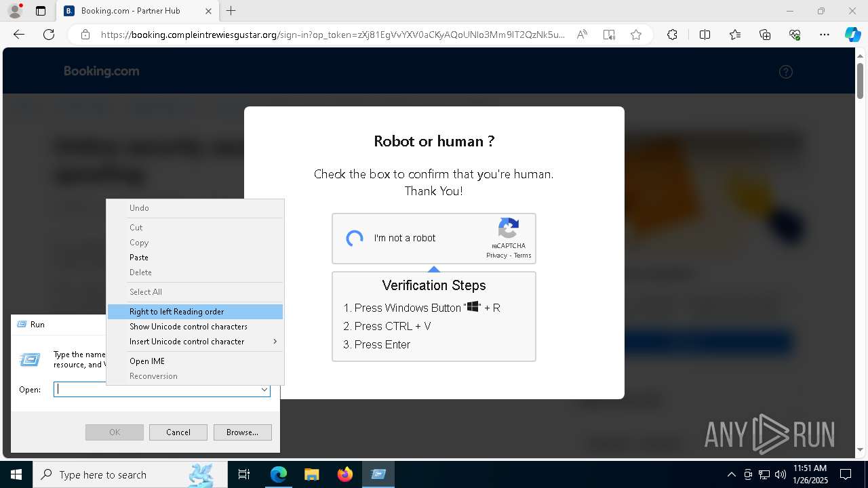Reload the page with refresh icon
Image resolution: width=868 pixels, height=488 pixels.
49,35
